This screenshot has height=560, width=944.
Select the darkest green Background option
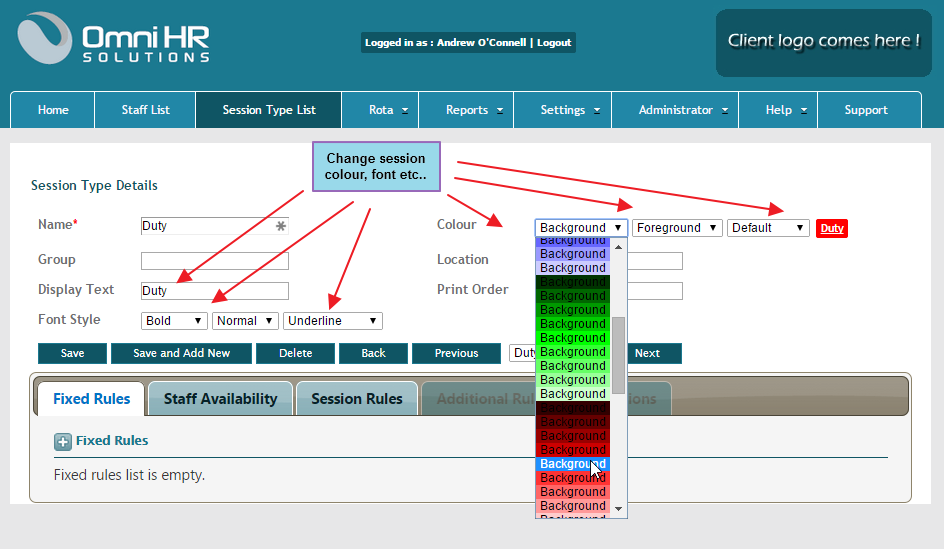(573, 282)
